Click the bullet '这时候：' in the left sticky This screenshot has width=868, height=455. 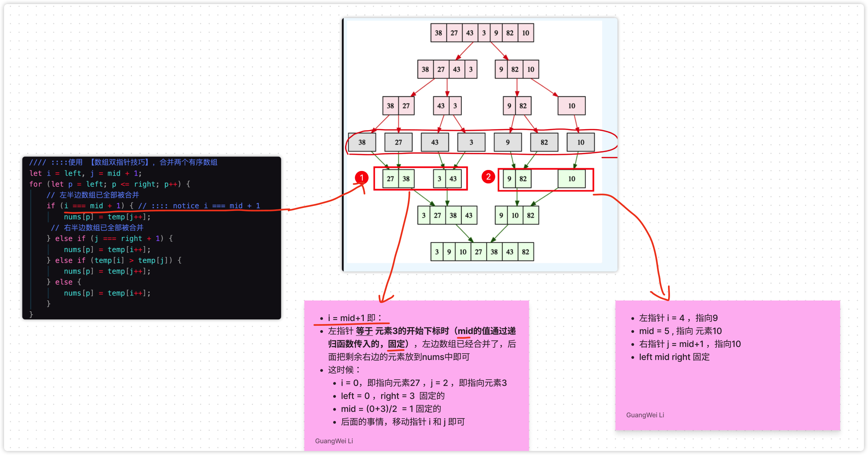coord(344,370)
